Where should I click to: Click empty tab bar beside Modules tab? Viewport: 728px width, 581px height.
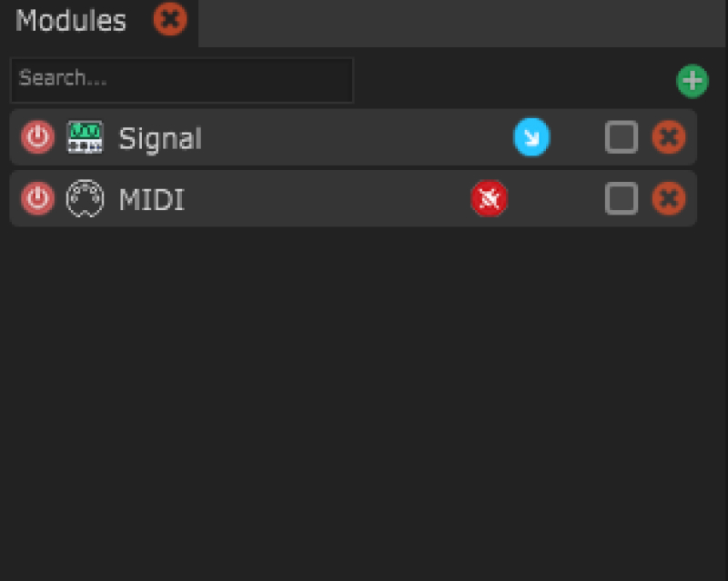coord(455,22)
